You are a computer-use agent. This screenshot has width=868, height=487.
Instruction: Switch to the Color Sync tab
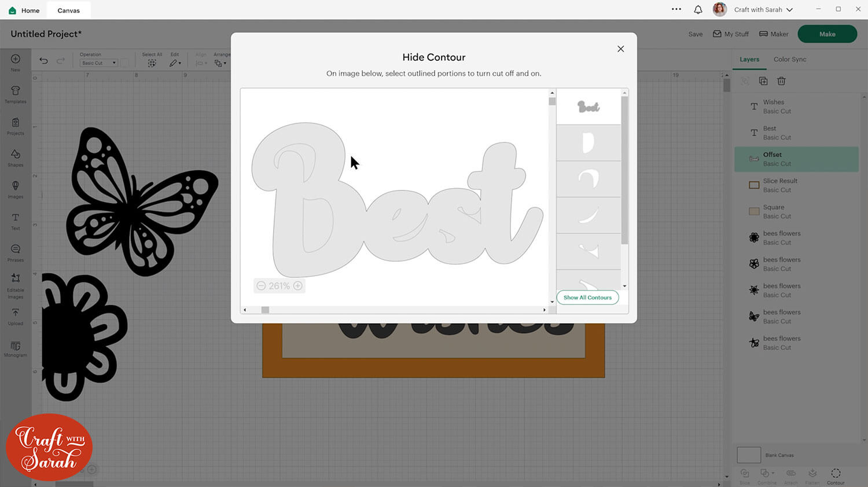coord(790,59)
